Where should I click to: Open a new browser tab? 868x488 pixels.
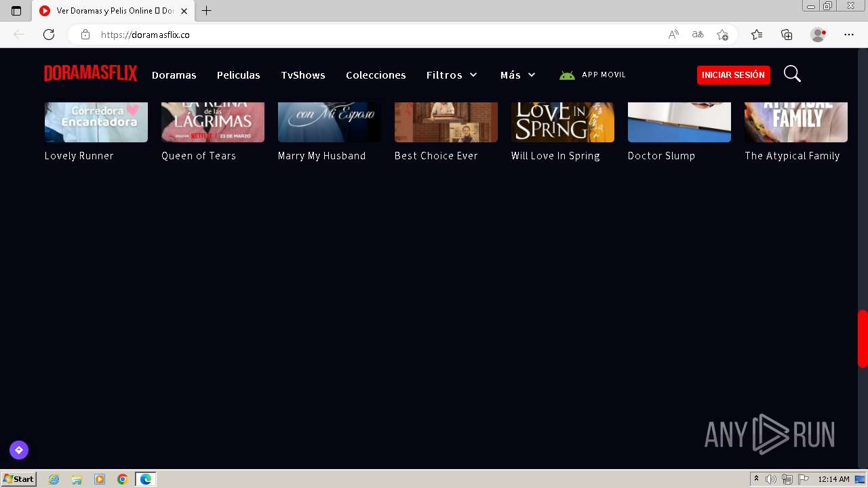tap(207, 11)
